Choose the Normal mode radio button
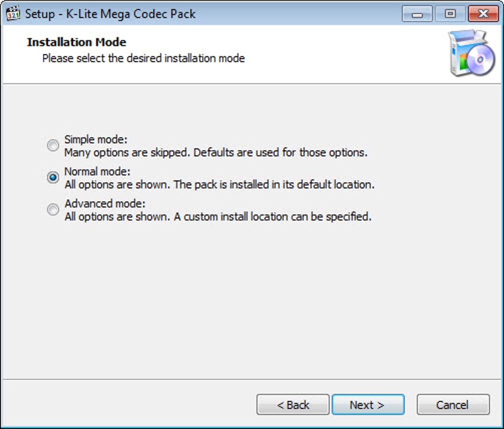The height and width of the screenshot is (429, 504). (x=52, y=177)
